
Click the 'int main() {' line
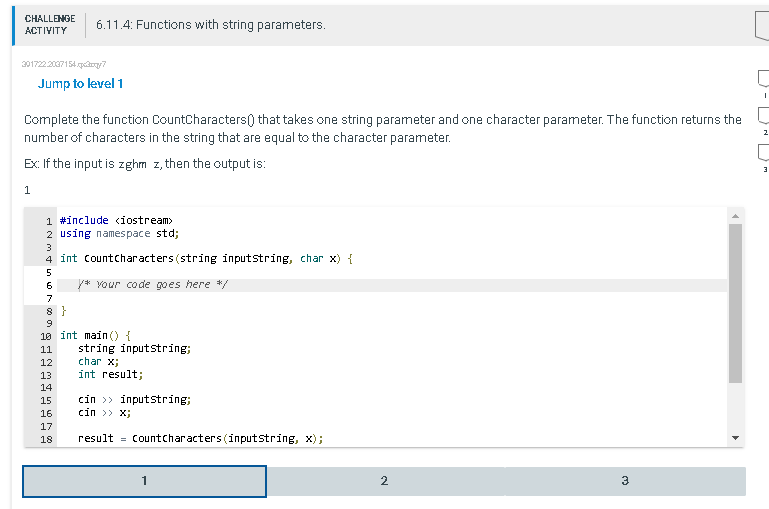pos(95,335)
